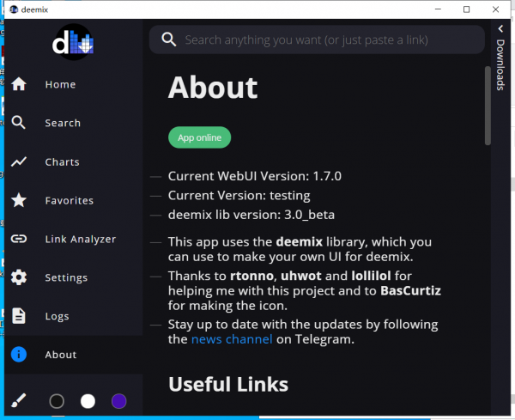Image resolution: width=515 pixels, height=420 pixels.
Task: Click the bold rtonno name
Action: pos(251,276)
